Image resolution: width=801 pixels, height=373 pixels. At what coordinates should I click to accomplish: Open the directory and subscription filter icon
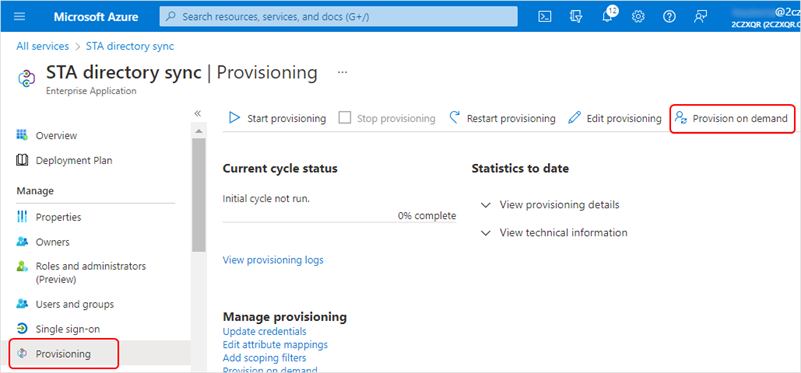pyautogui.click(x=576, y=16)
